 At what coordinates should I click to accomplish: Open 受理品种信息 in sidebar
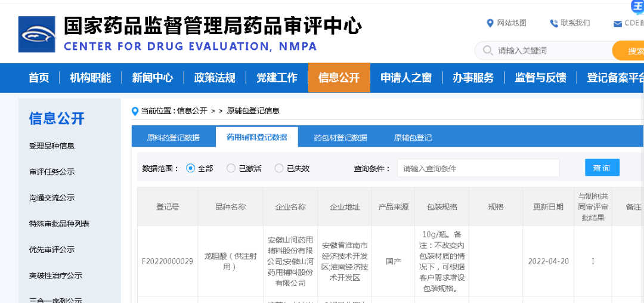coord(52,146)
